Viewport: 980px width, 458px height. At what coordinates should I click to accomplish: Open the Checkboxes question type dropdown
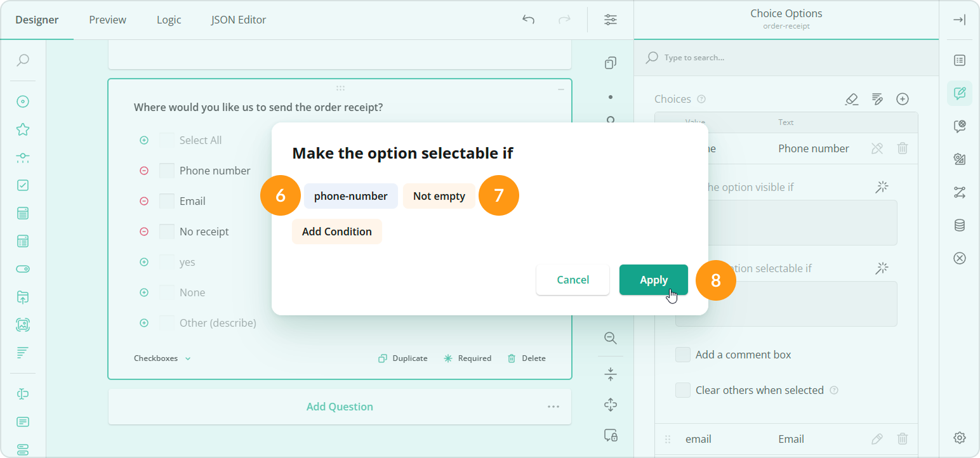pyautogui.click(x=162, y=358)
